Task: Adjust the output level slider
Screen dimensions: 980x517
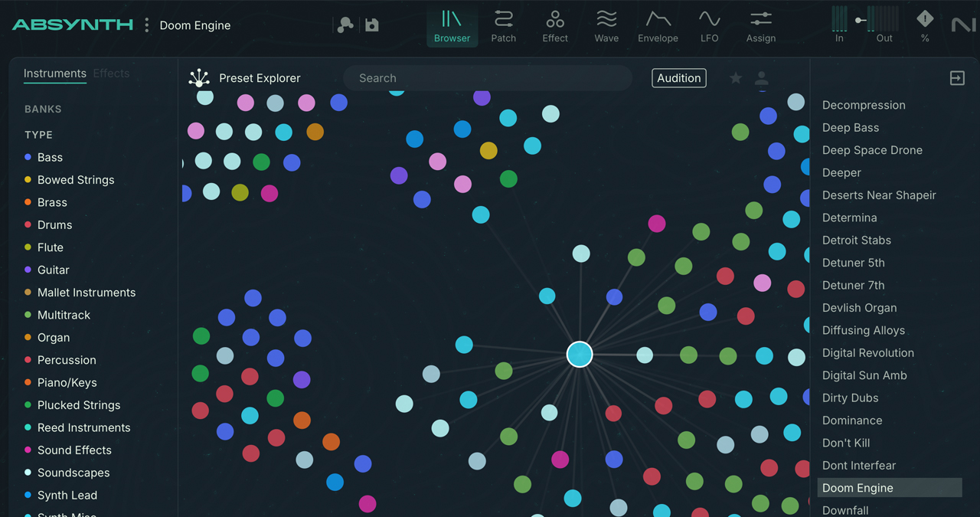Action: pyautogui.click(x=861, y=20)
